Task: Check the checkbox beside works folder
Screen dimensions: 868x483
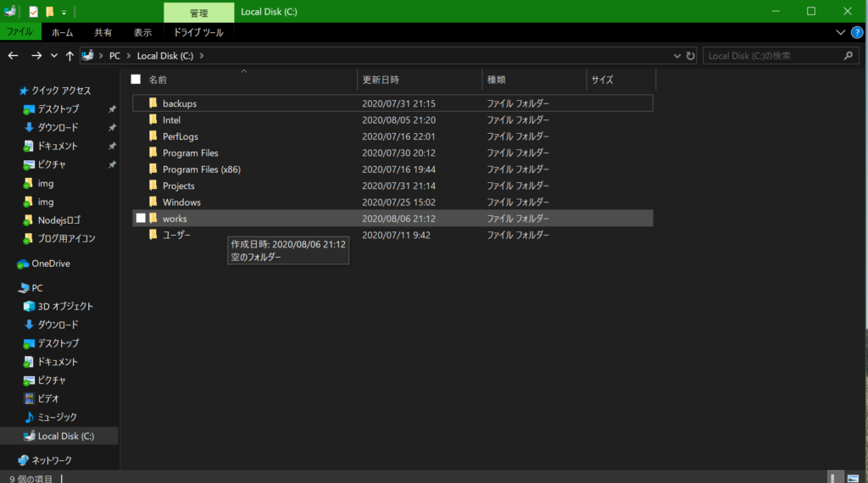Action: pos(141,219)
